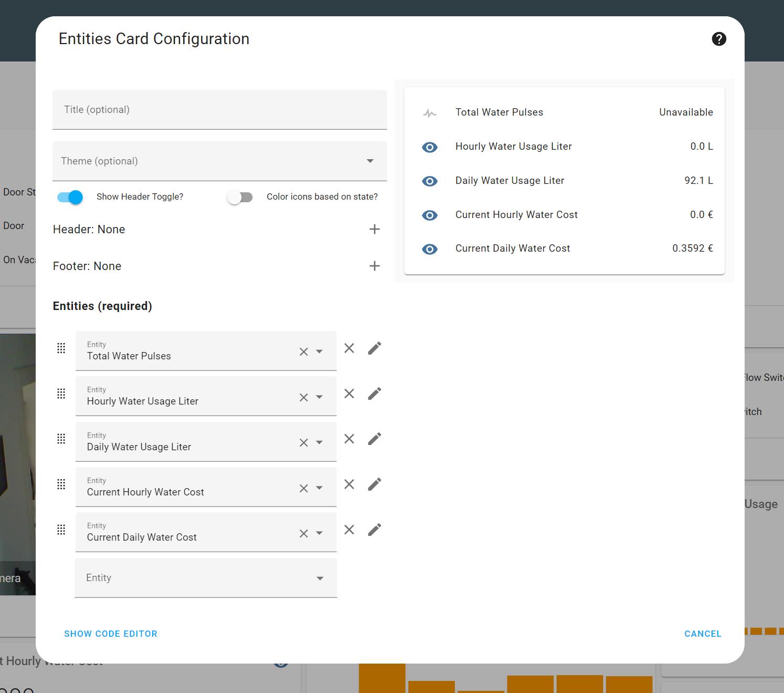The width and height of the screenshot is (784, 693).
Task: Edit the Current Hourly Water Cost row
Action: 374,484
